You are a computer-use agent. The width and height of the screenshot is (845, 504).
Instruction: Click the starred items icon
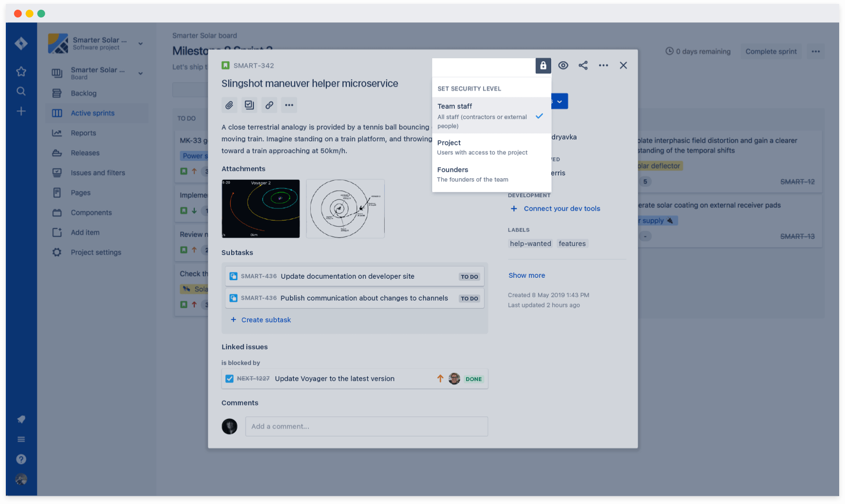(21, 71)
